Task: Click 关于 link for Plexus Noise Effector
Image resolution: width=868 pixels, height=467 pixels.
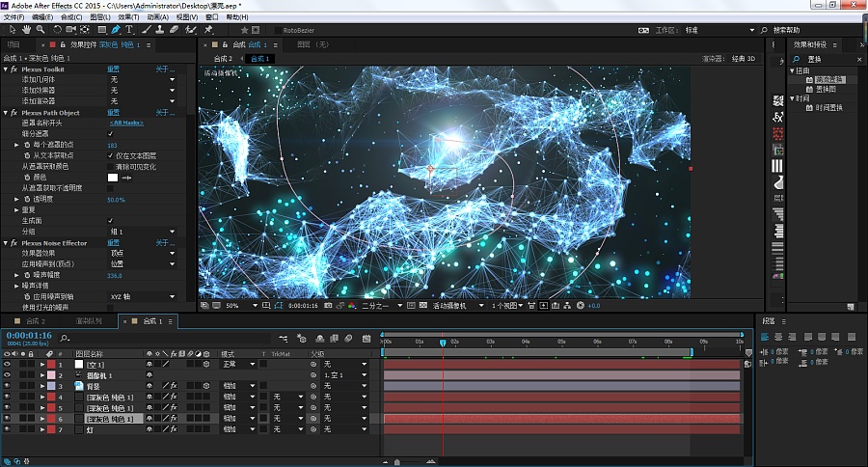Action: [x=165, y=242]
